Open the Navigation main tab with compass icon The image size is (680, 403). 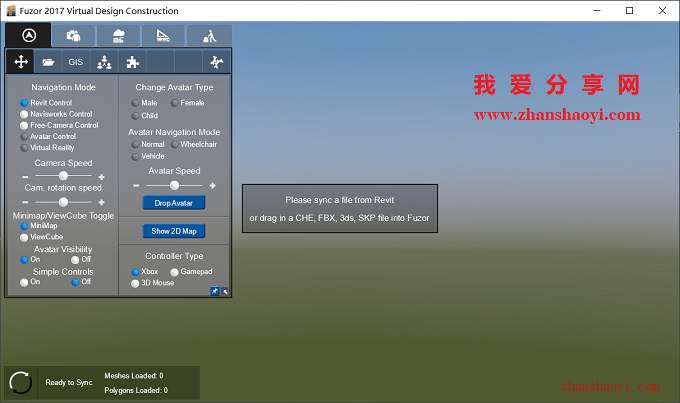pyautogui.click(x=29, y=35)
